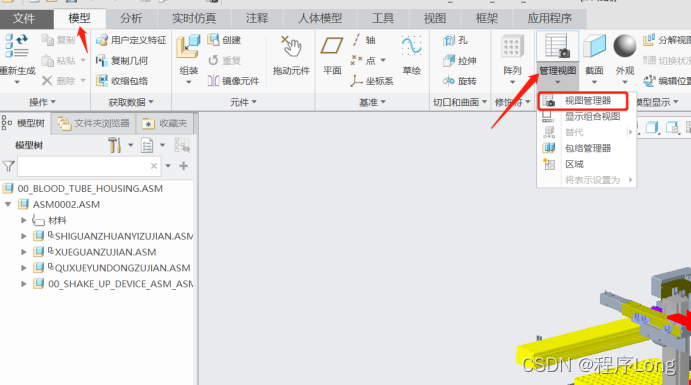Viewport: 691px width, 385px height.
Task: Click the Assemble (组装) icon
Action: pos(188,47)
